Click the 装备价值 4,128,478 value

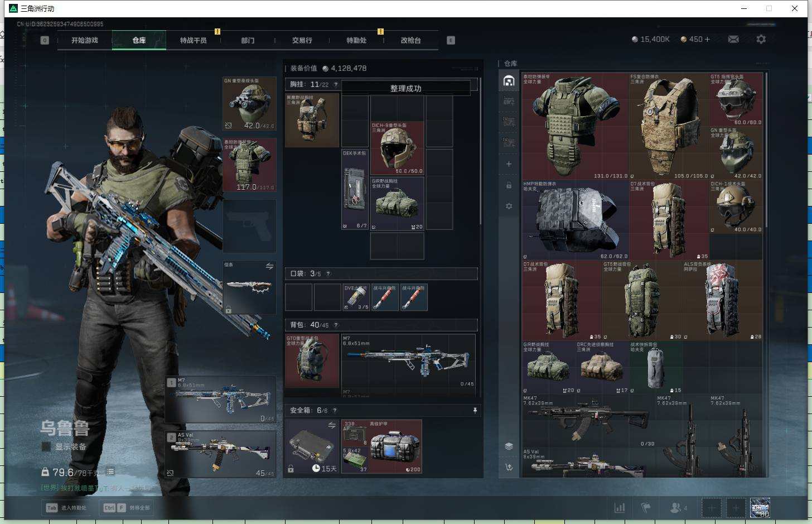tap(328, 68)
